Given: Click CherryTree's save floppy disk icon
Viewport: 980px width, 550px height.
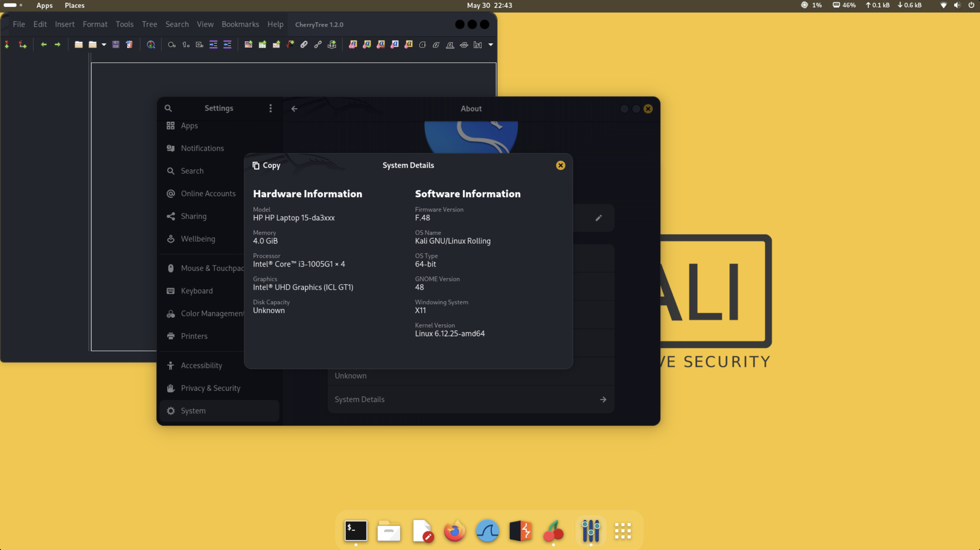Looking at the screenshot, I should point(116,45).
